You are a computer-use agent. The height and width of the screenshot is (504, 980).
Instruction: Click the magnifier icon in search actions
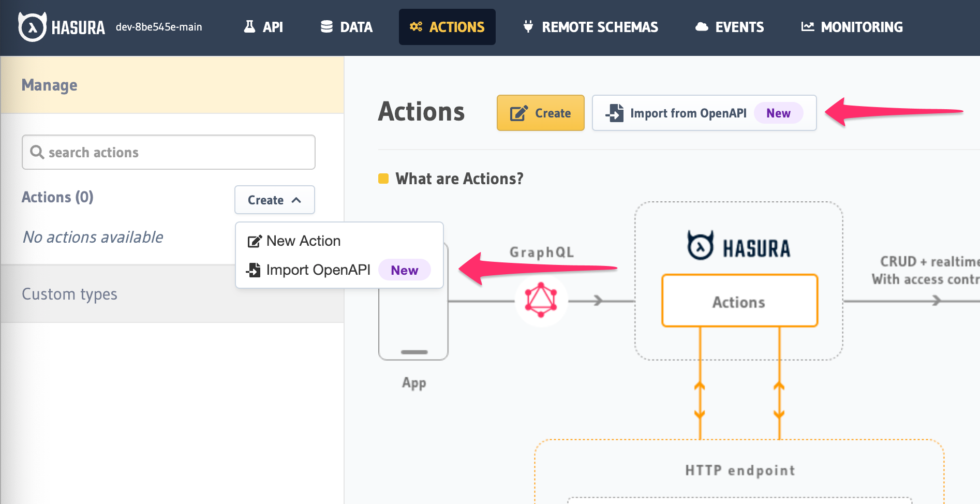click(x=37, y=152)
